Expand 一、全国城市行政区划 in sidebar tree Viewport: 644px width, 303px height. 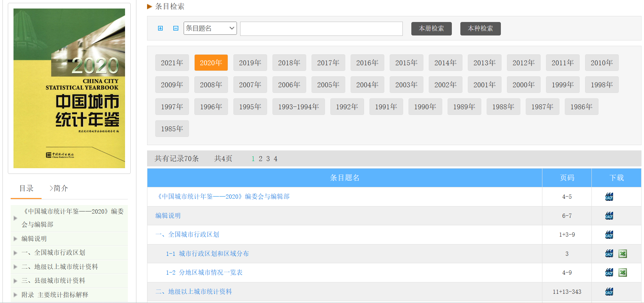point(15,253)
